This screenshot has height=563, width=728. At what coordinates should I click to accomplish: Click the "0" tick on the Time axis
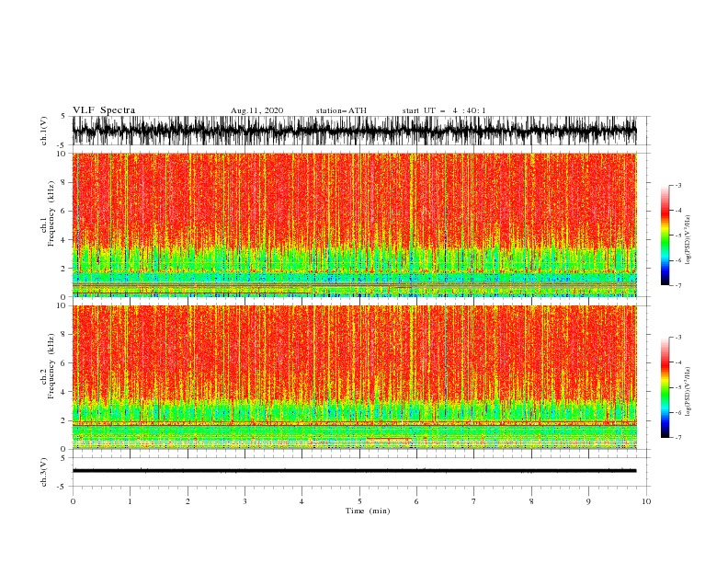[73, 501]
